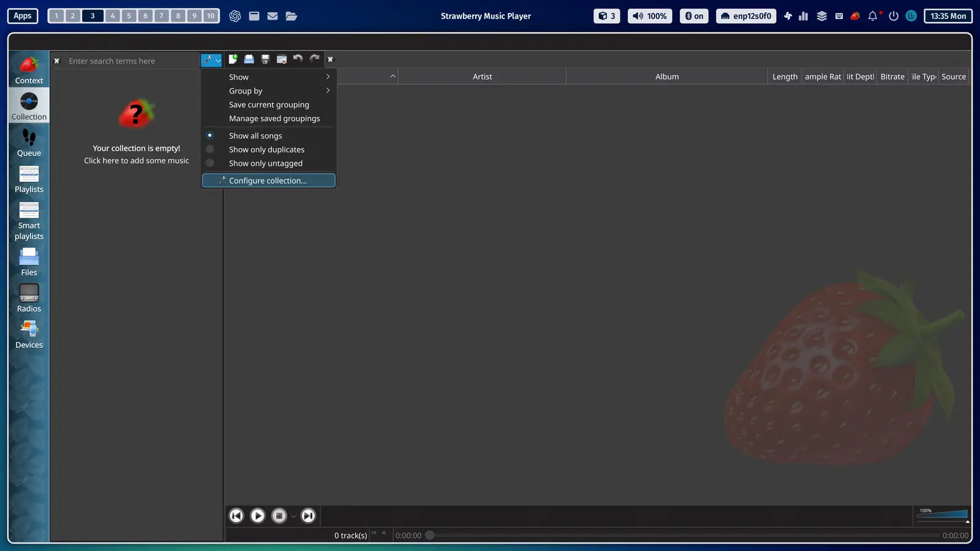The height and width of the screenshot is (551, 980).
Task: Click the power icon in top bar
Action: [x=894, y=16]
